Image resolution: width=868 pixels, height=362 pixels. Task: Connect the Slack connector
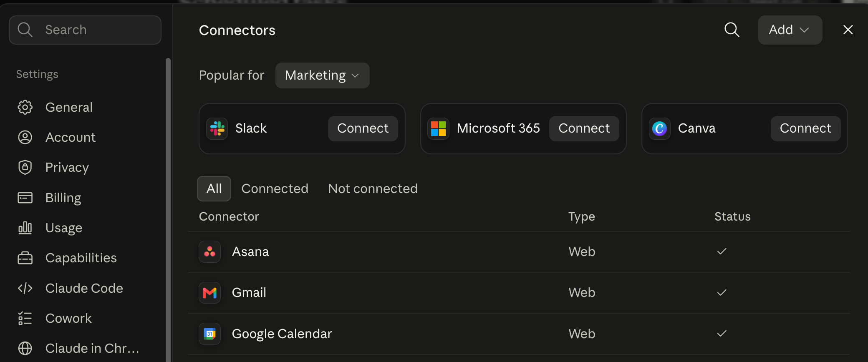pos(363,128)
